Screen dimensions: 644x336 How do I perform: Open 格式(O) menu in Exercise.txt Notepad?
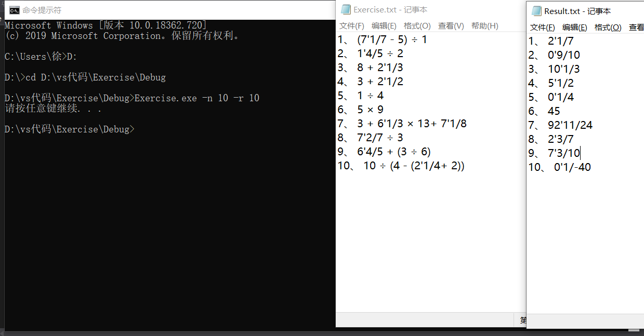417,26
